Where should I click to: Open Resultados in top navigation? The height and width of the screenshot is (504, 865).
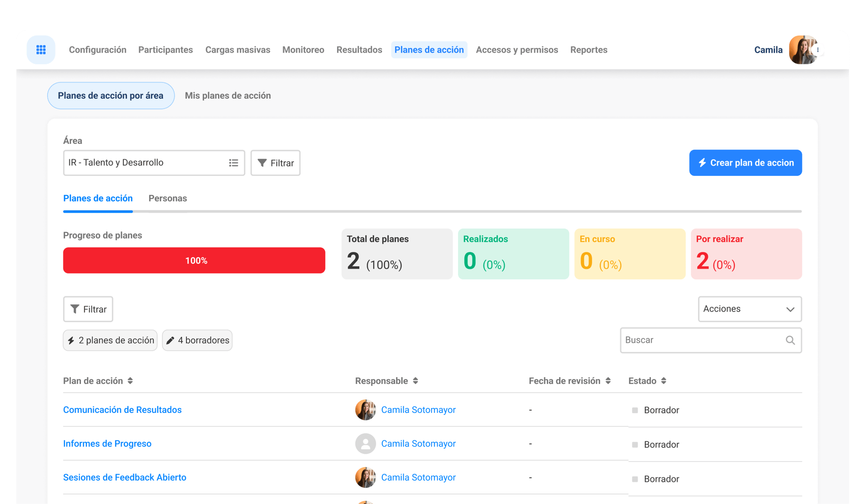(x=359, y=50)
